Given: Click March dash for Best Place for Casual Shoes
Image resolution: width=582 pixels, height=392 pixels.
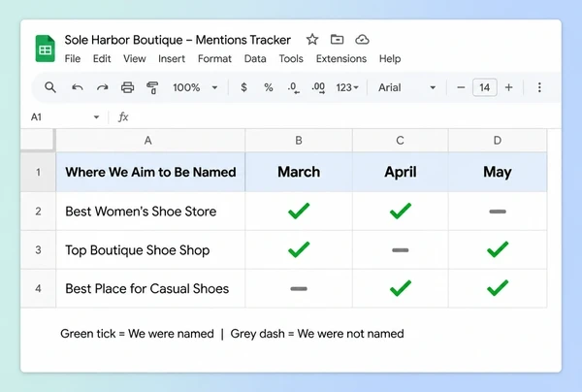Looking at the screenshot, I should [299, 288].
